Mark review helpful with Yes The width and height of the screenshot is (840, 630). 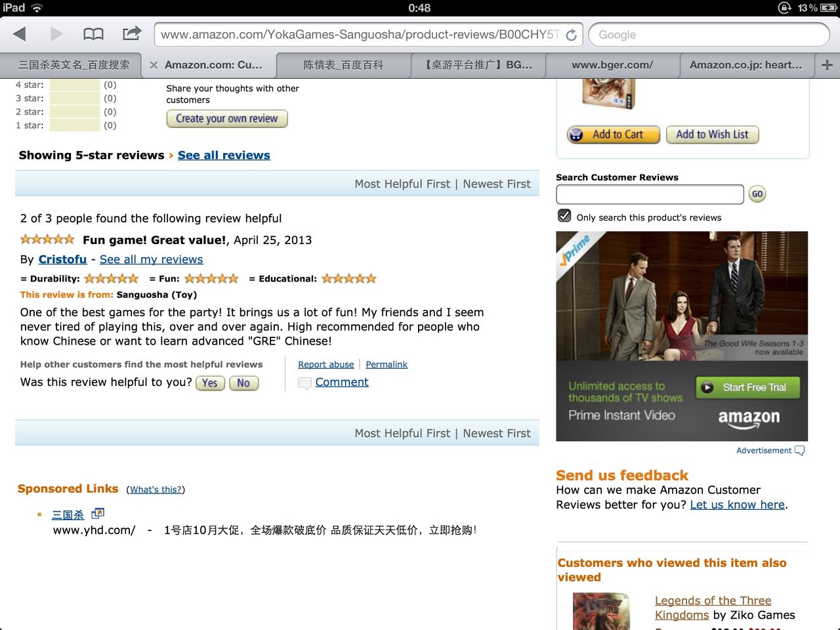pos(210,383)
